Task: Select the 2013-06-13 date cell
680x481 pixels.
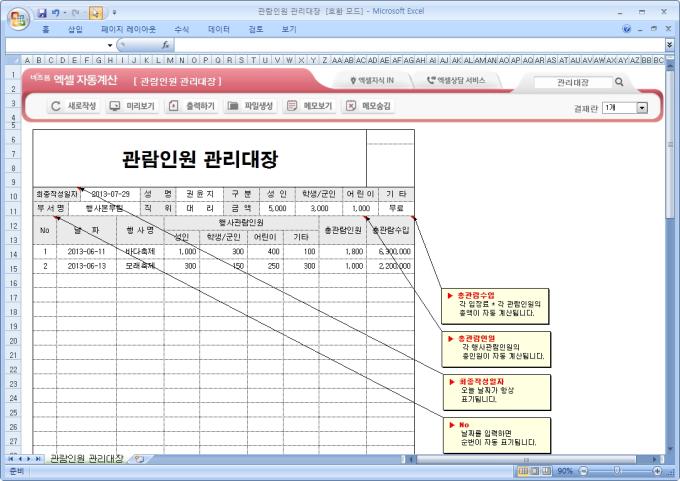Action: (86, 266)
